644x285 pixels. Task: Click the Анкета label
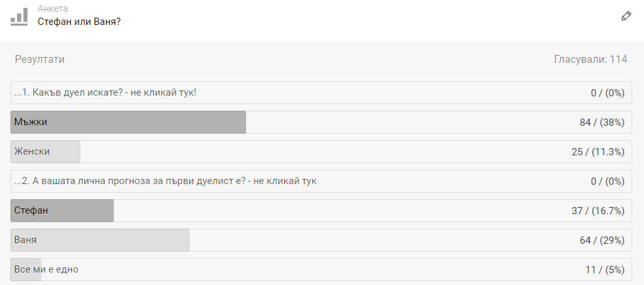(52, 9)
